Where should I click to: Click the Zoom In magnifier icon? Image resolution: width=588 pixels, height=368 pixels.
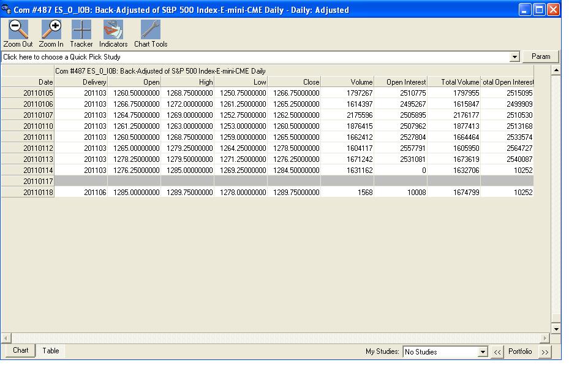pos(51,29)
